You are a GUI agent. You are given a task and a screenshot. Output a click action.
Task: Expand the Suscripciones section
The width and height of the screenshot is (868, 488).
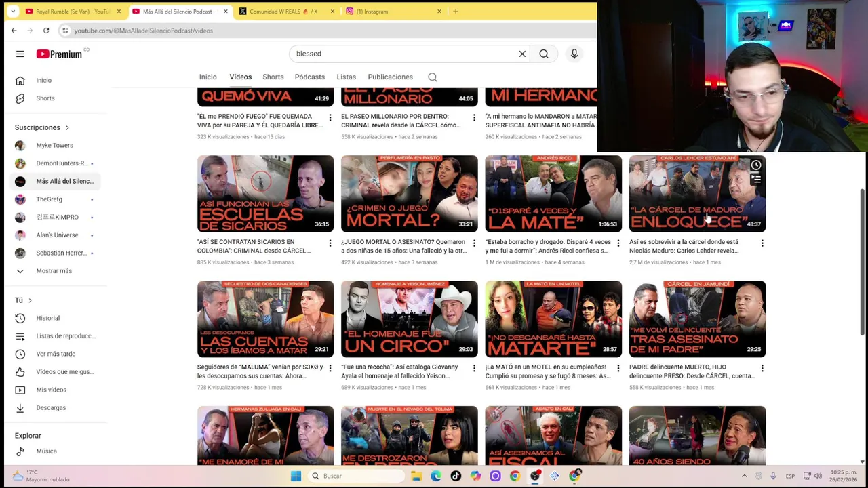(42, 127)
